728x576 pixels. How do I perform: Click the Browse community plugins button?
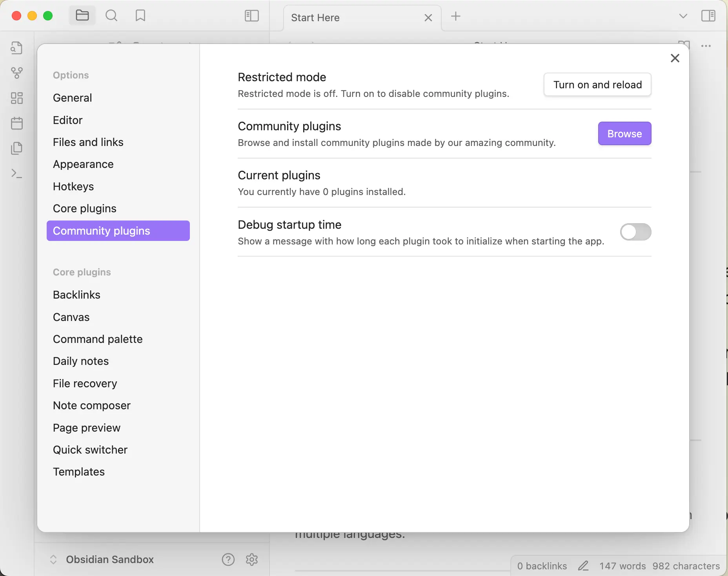click(624, 133)
